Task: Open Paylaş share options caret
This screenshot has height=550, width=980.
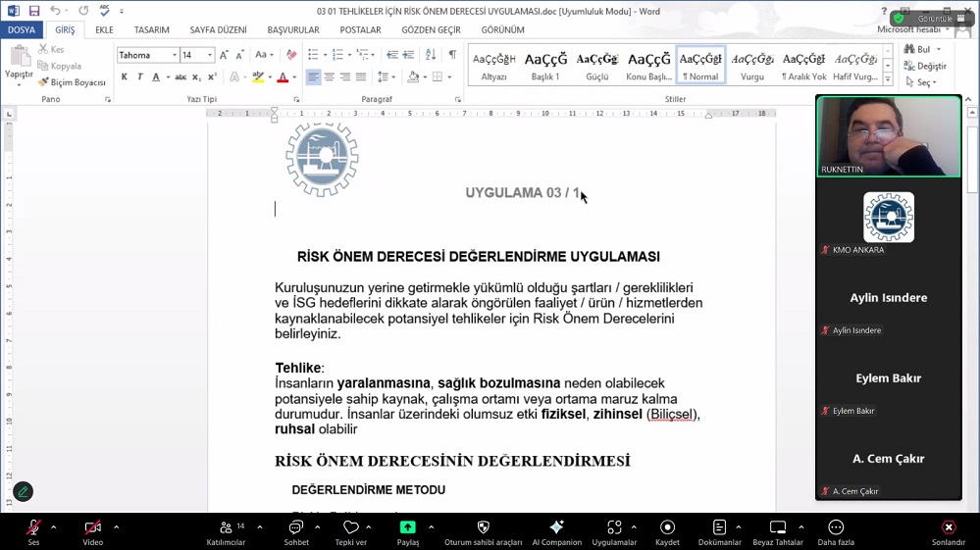Action: (432, 526)
